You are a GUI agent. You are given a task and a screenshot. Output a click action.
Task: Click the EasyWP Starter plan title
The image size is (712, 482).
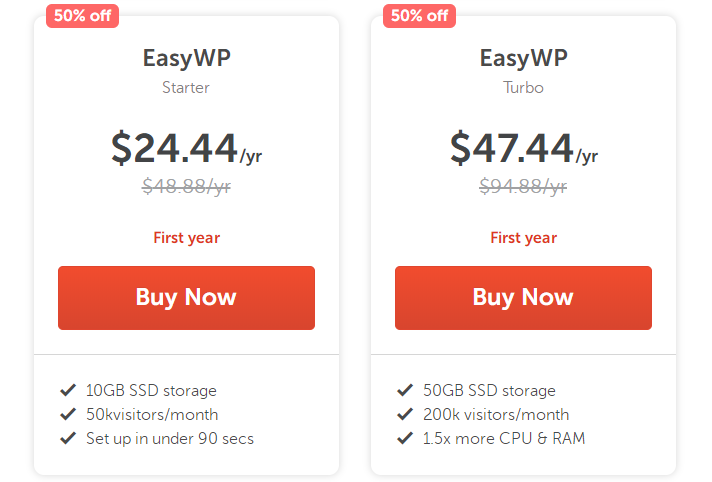186,58
